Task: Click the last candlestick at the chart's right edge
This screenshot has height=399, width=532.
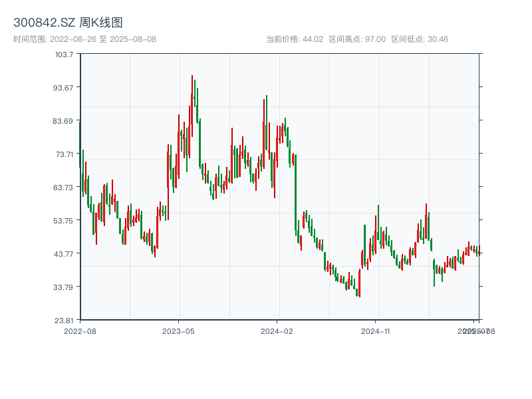Action: point(479,251)
